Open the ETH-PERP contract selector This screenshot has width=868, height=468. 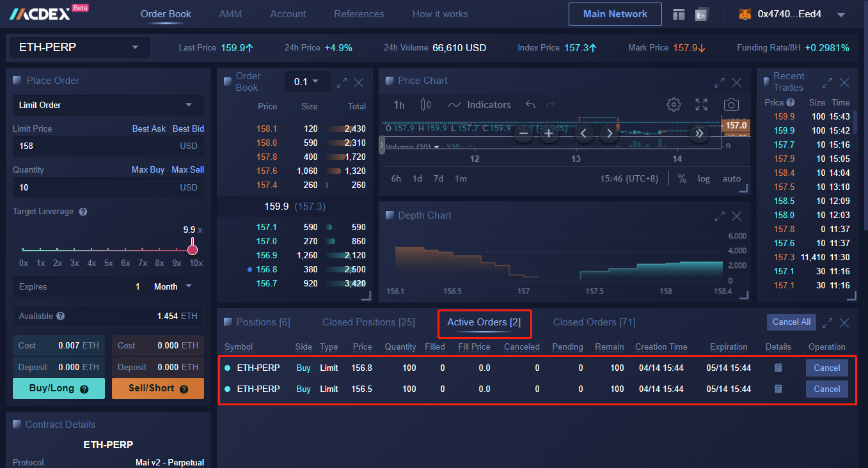pyautogui.click(x=79, y=47)
